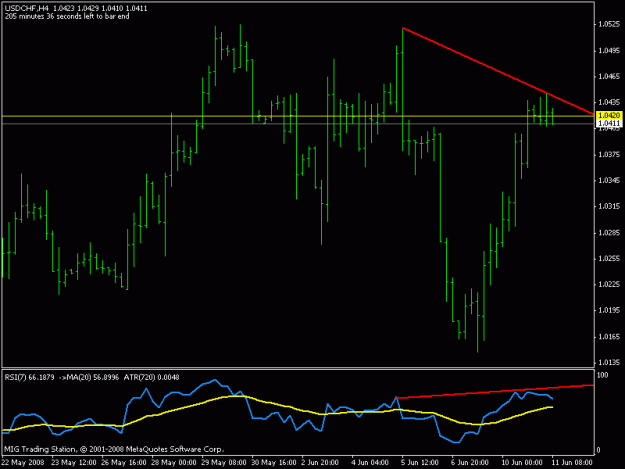Click the 1.0315 price axis label

click(609, 206)
